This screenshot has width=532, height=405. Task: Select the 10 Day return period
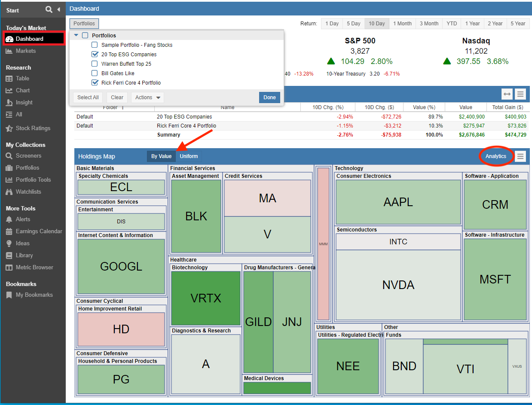tap(377, 24)
